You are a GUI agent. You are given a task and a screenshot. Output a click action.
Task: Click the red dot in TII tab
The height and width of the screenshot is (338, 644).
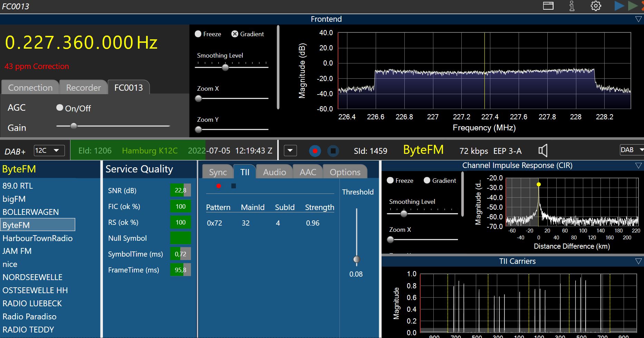click(219, 186)
